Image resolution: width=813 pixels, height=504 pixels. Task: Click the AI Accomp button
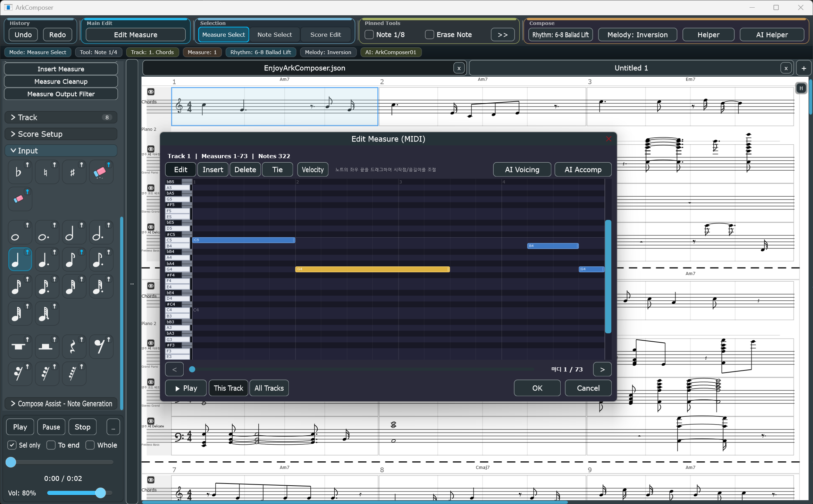583,170
